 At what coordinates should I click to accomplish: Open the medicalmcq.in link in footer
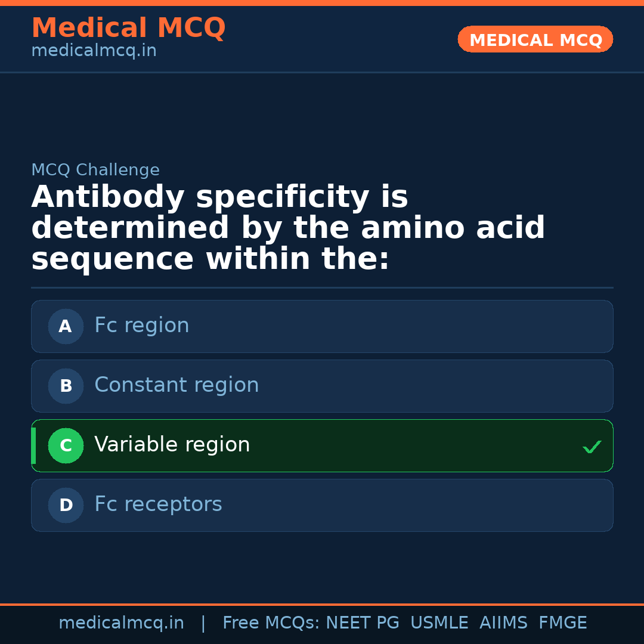tap(121, 623)
